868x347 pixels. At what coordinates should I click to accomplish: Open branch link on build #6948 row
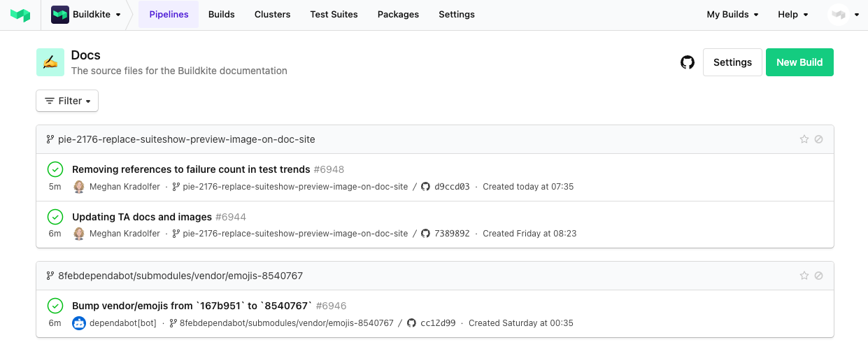(290, 187)
